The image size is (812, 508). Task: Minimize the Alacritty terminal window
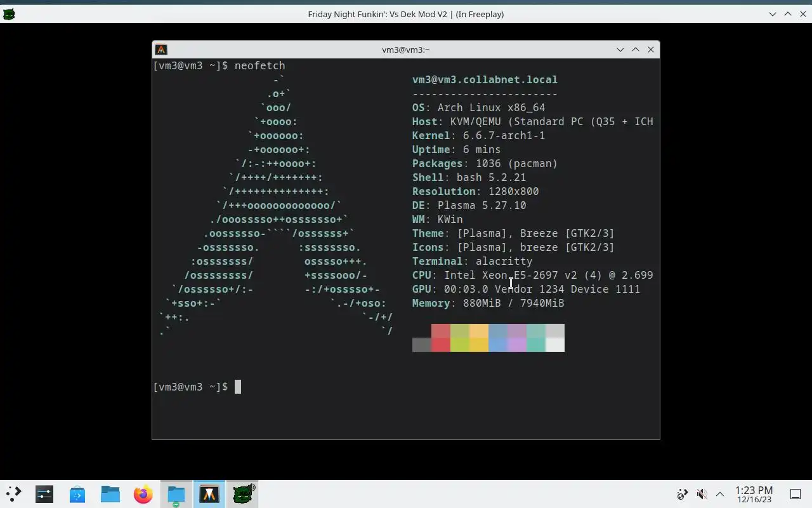[620, 50]
